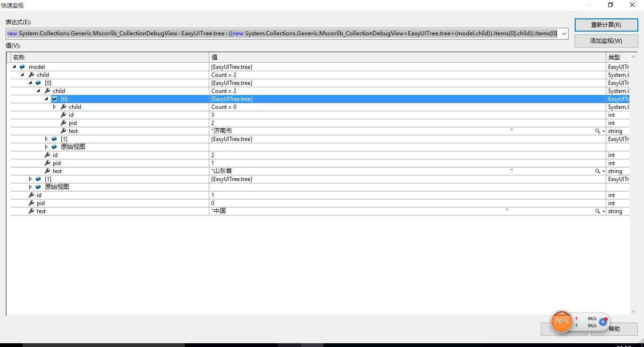Click the 类型 column header
This screenshot has width=644, height=347.
click(618, 57)
